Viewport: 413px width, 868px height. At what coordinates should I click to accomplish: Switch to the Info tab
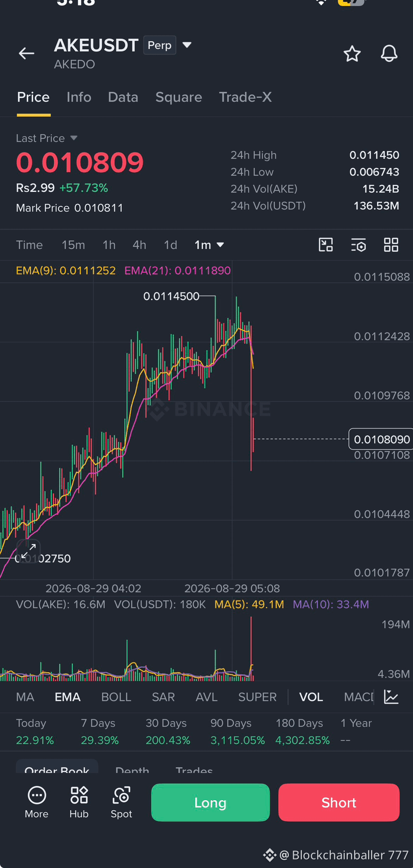click(79, 97)
